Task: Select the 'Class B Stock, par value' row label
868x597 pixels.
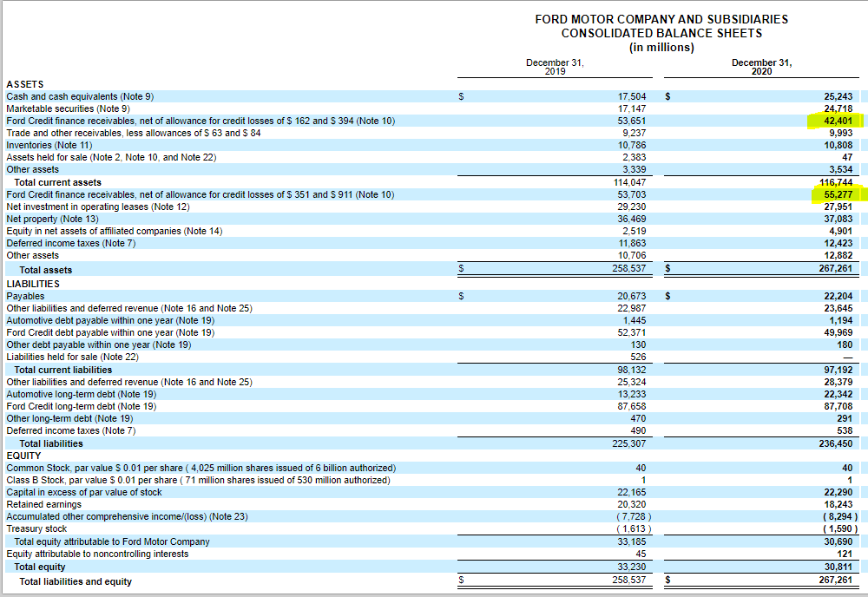Action: pyautogui.click(x=198, y=480)
